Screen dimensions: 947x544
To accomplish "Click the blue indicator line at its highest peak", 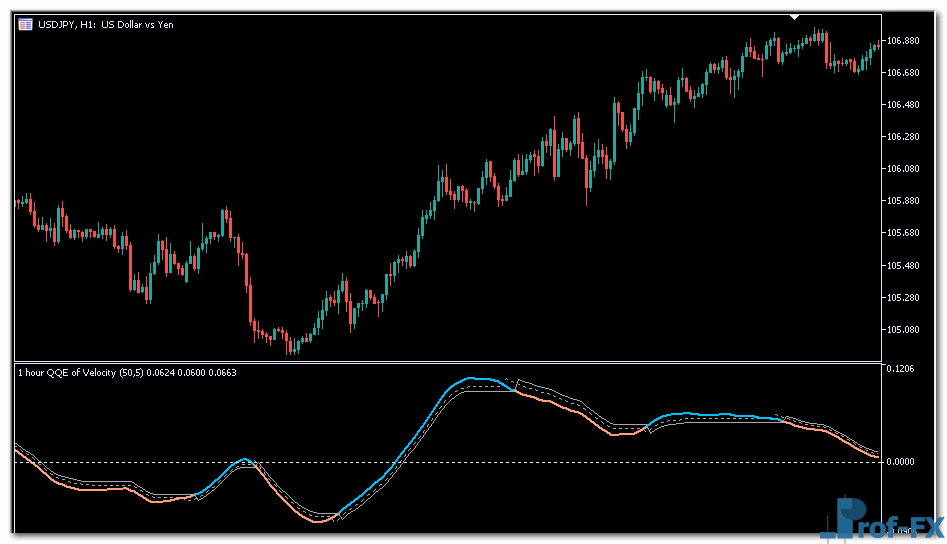I will point(470,379).
